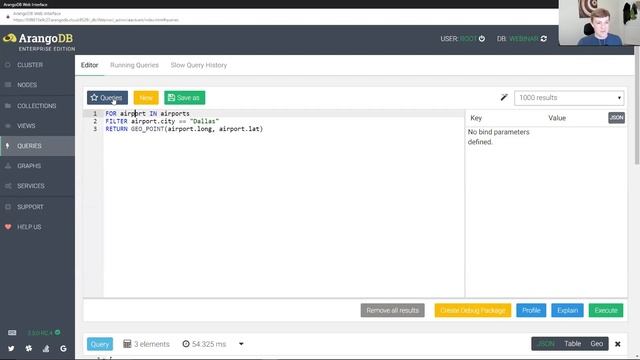Viewport: 640px width, 360px height.
Task: Close the query result panel
Action: pos(618,344)
